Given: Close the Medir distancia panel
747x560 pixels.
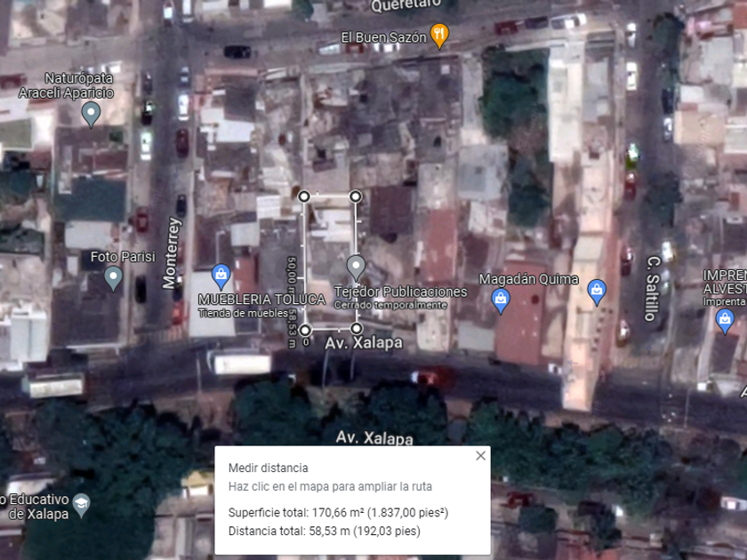Looking at the screenshot, I should (x=481, y=456).
